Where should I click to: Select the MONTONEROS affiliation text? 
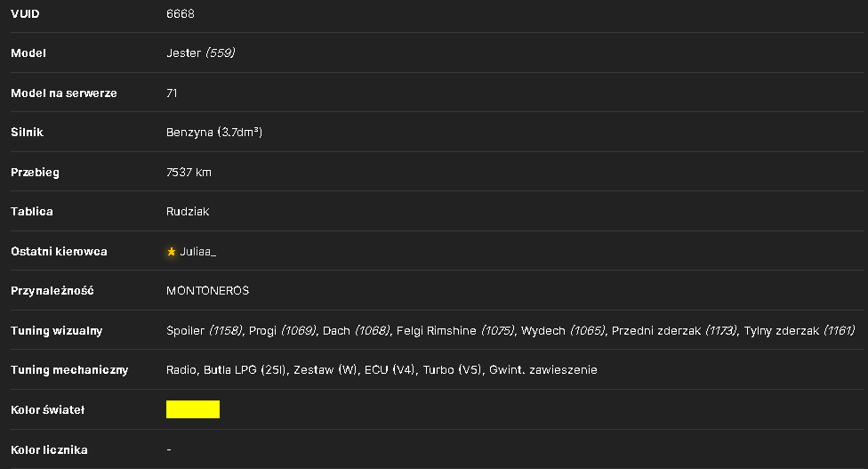[207, 291]
